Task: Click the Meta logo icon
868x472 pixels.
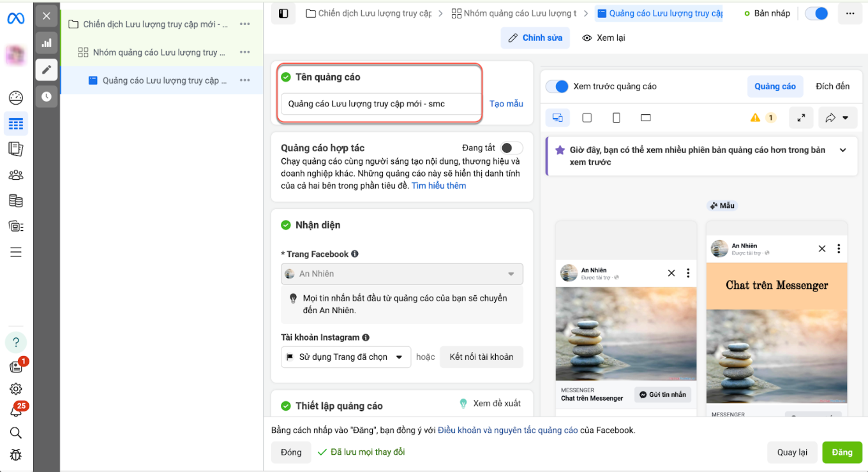Action: [x=16, y=18]
